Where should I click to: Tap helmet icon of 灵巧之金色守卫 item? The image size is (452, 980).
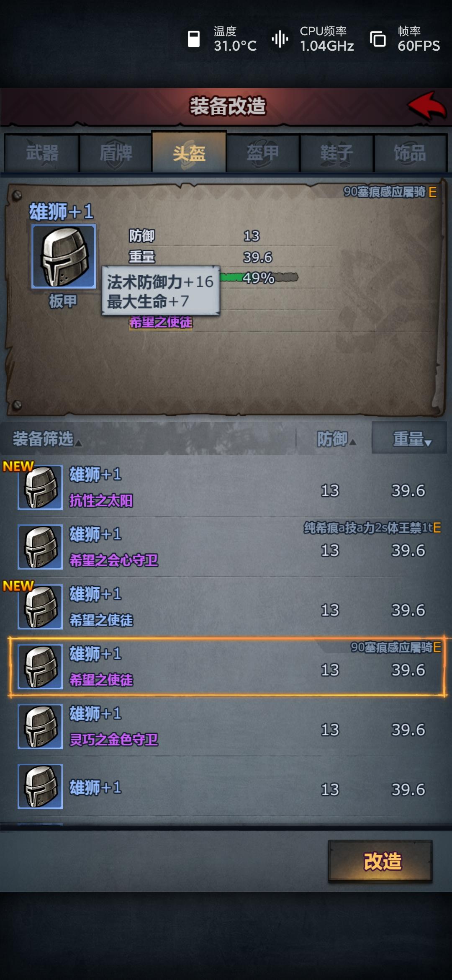40,727
